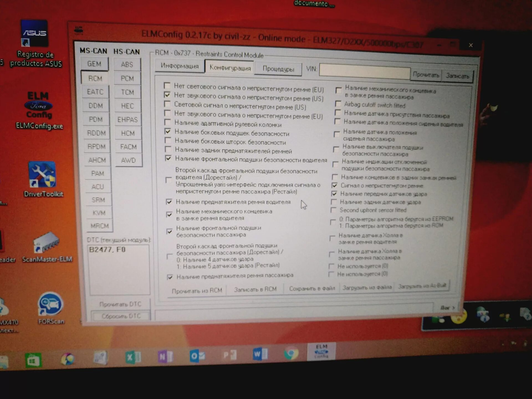This screenshot has width=532, height=399.
Task: Switch to Процедуры tab
Action: 278,69
